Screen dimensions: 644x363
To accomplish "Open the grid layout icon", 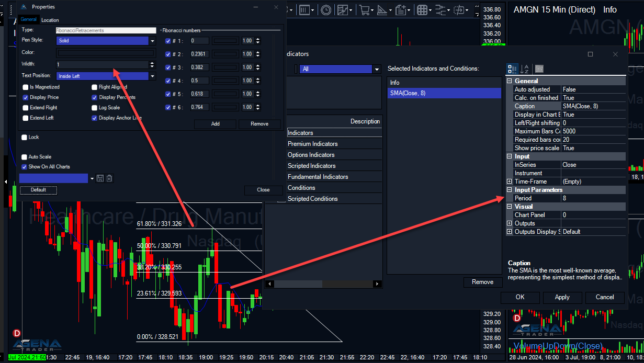I will pyautogui.click(x=422, y=10).
